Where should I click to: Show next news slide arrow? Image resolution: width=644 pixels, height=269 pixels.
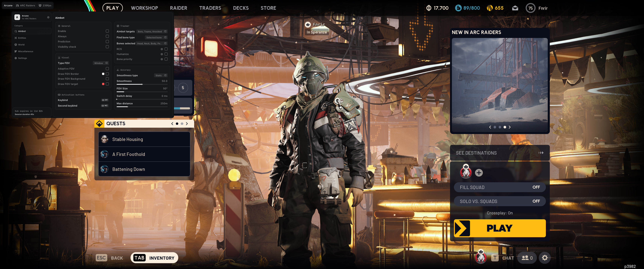(x=510, y=127)
